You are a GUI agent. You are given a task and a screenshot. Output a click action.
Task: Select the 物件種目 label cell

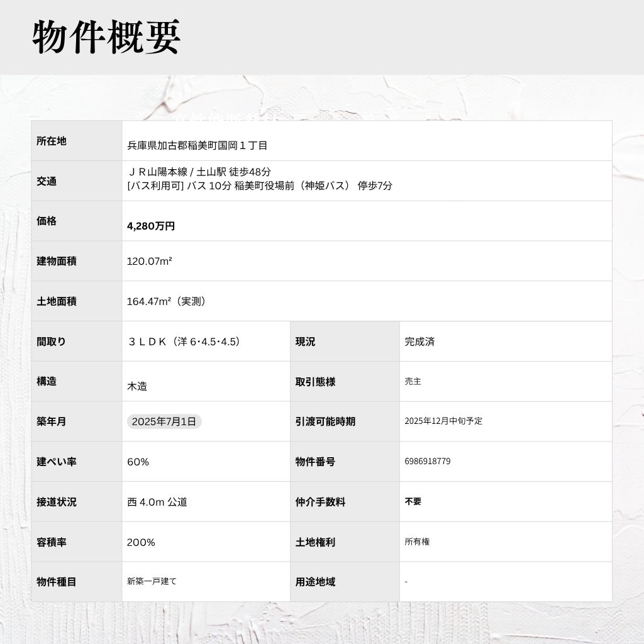coord(77,582)
